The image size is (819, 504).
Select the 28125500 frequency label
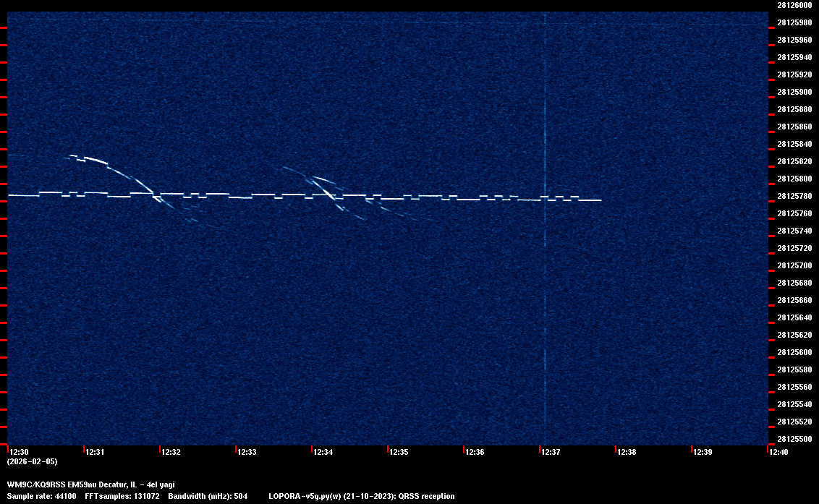pyautogui.click(x=794, y=439)
